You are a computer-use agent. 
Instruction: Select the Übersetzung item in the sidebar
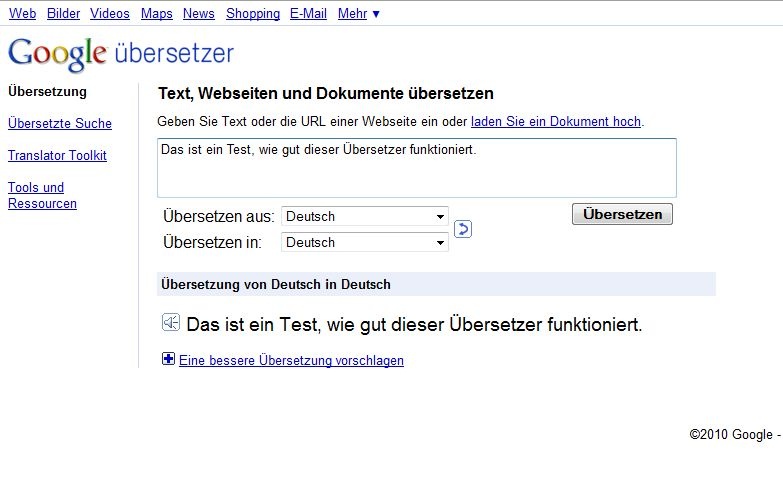click(x=47, y=91)
